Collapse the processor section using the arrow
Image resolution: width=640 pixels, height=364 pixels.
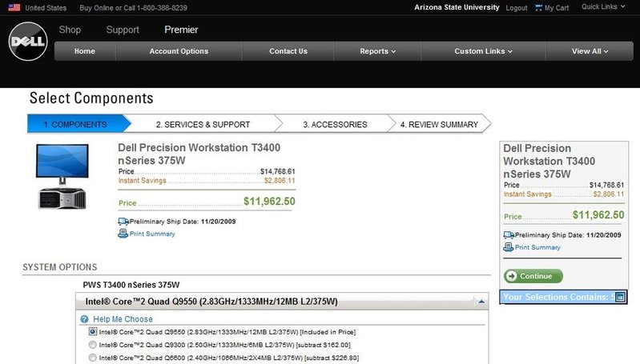coord(481,302)
